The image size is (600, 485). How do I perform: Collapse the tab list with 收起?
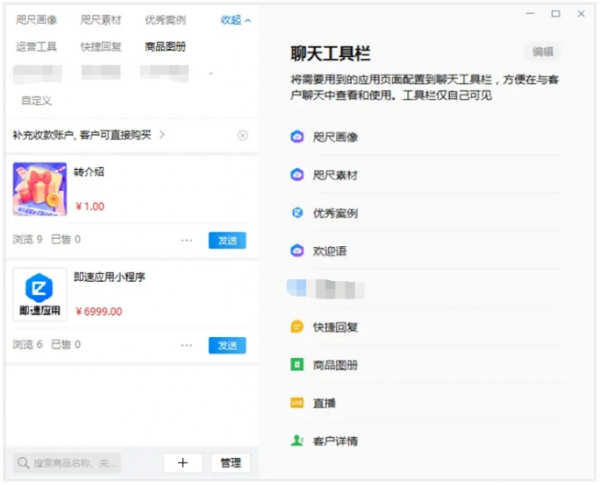[x=236, y=20]
